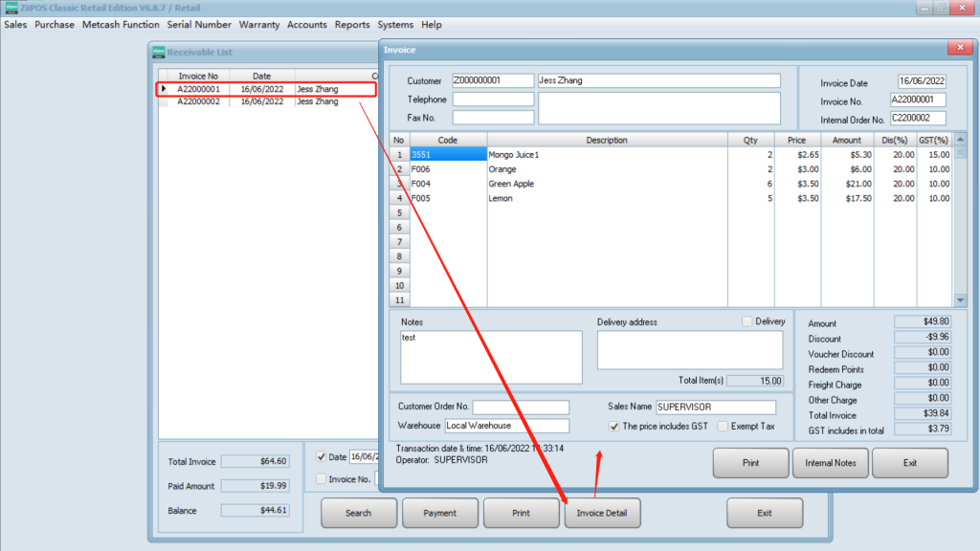Enable the Invoice No. filter checkbox
This screenshot has height=551, width=980.
322,478
